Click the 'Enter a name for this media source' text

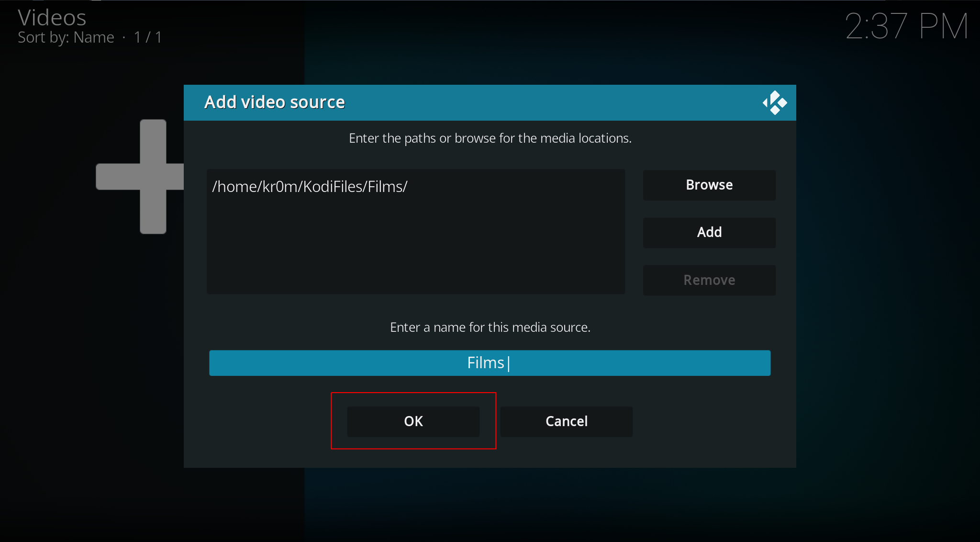(490, 327)
